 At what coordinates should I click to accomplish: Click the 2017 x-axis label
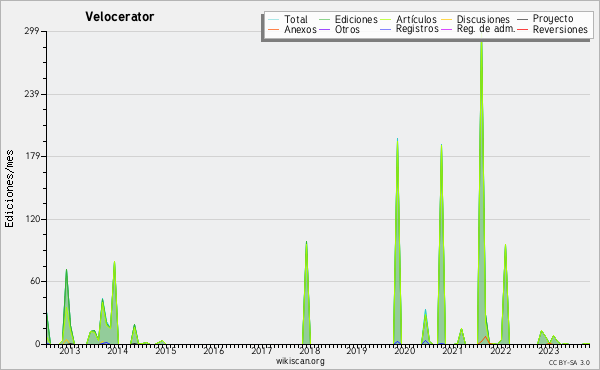tap(261, 351)
